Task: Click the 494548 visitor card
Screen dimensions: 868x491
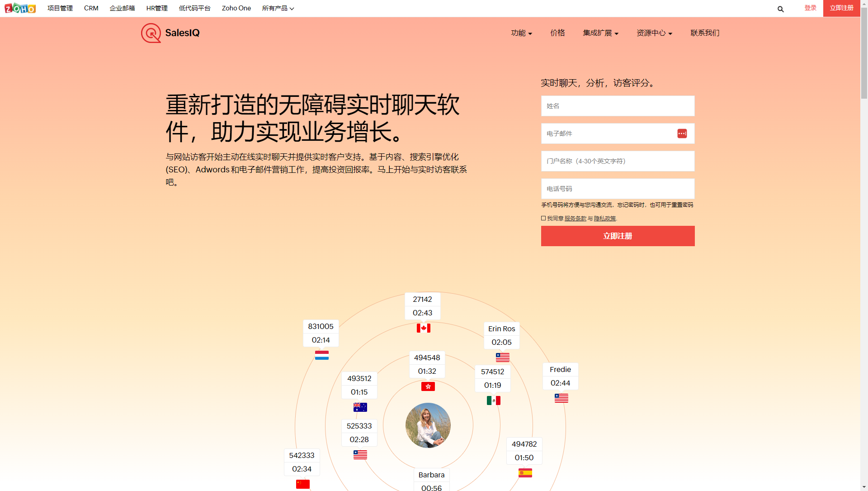Action: click(x=427, y=364)
